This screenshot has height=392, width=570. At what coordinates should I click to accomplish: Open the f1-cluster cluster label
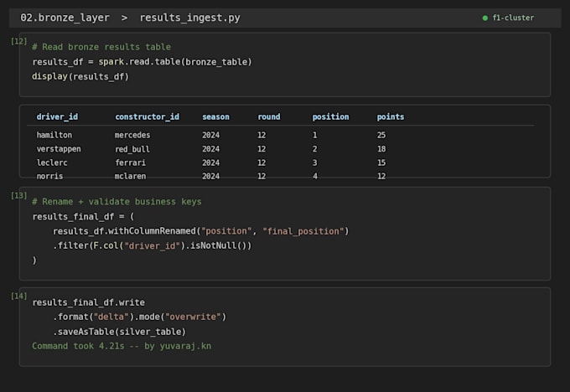point(513,18)
